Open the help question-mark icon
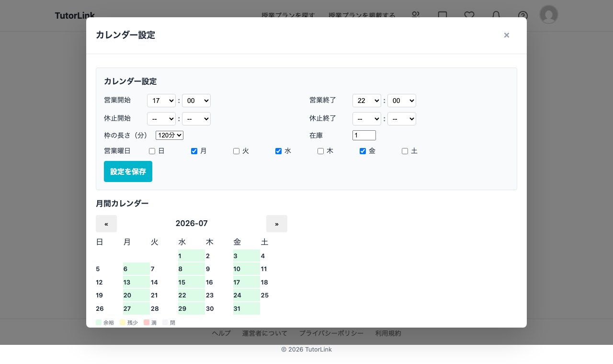Viewport: 613px width, 364px height. (x=523, y=15)
